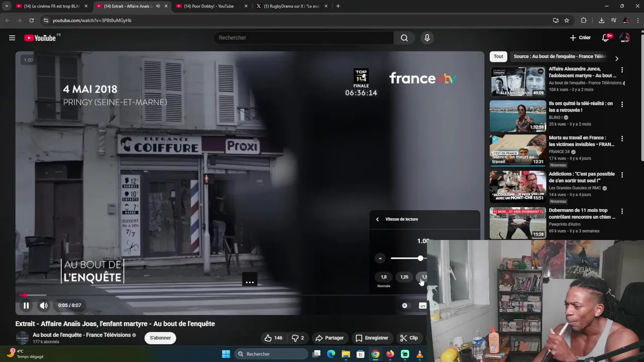Image resolution: width=644 pixels, height=362 pixels.
Task: Select the Source Au bout de l'enquête chip
Action: click(x=559, y=56)
